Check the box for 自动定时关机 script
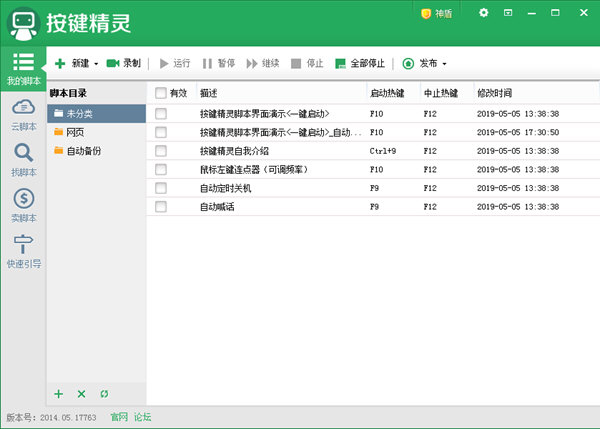Screen dimensions: 600x429 [x=160, y=188]
